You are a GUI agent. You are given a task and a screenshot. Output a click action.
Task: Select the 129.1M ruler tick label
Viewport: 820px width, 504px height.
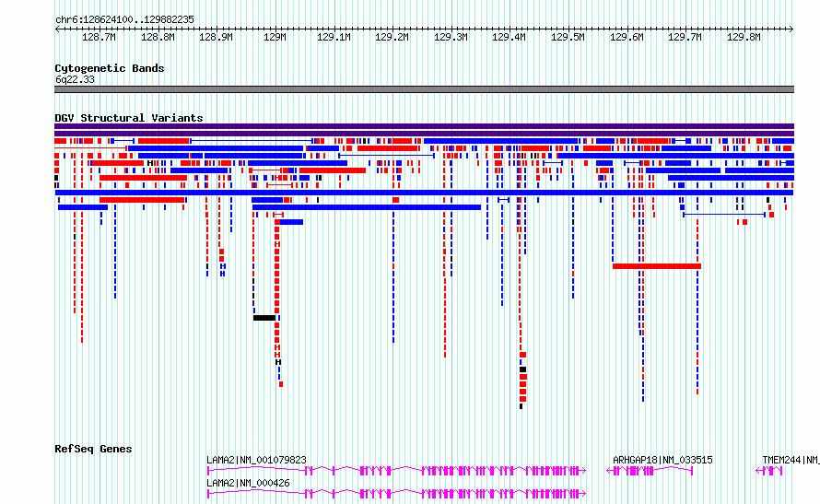(334, 37)
